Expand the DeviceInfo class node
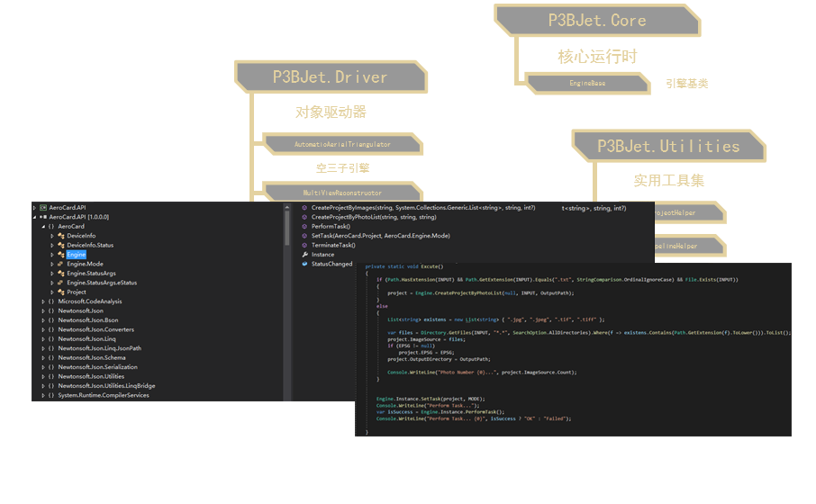The width and height of the screenshot is (816, 504). click(52, 236)
